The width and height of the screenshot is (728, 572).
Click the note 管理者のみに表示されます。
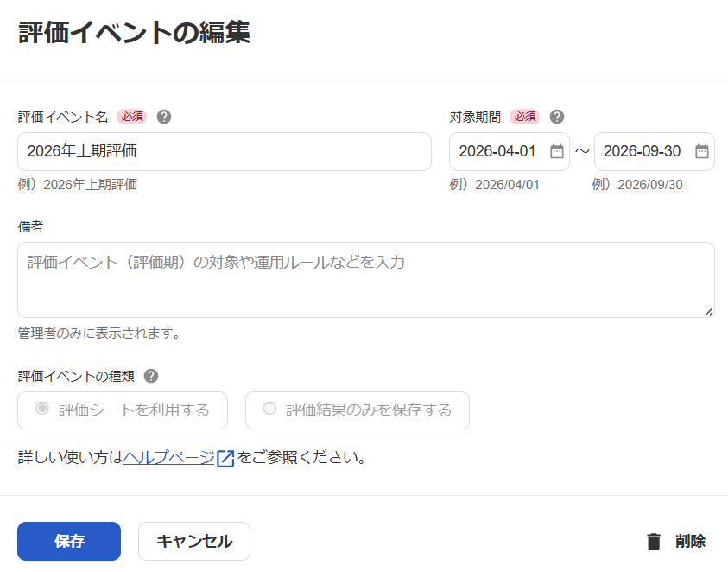point(98,334)
